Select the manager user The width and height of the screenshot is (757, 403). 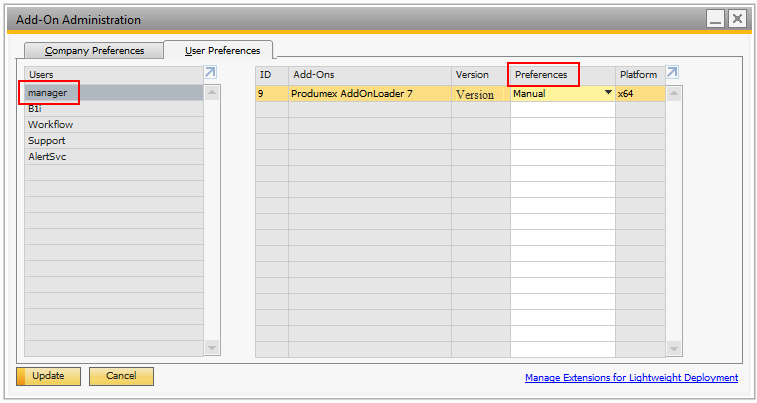(48, 93)
